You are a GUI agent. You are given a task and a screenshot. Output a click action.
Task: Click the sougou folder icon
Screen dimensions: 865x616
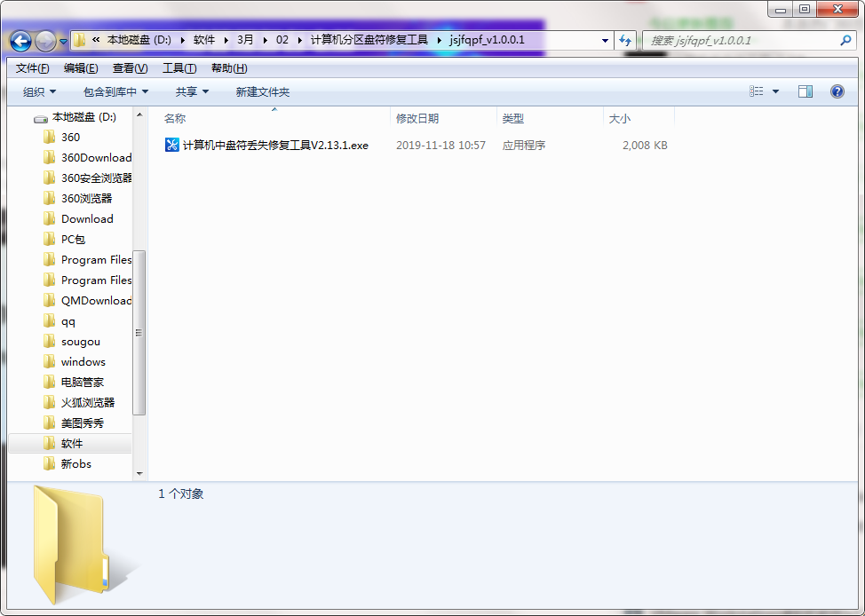[49, 341]
